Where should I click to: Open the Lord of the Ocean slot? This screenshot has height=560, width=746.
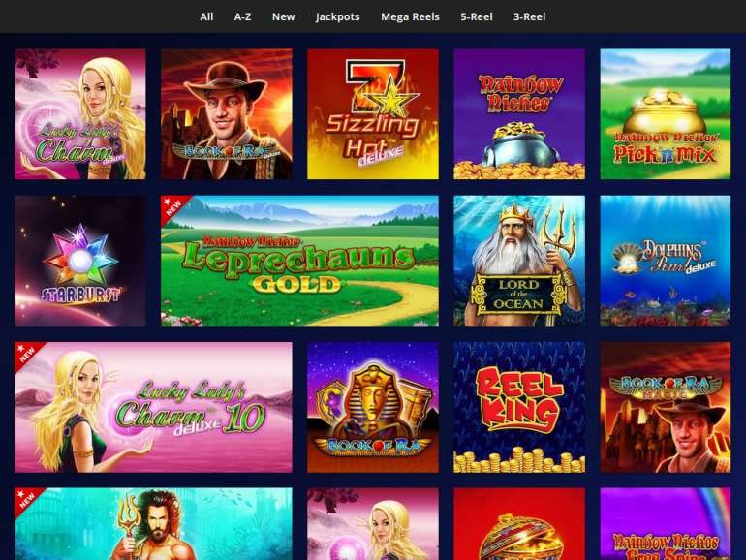[519, 261]
